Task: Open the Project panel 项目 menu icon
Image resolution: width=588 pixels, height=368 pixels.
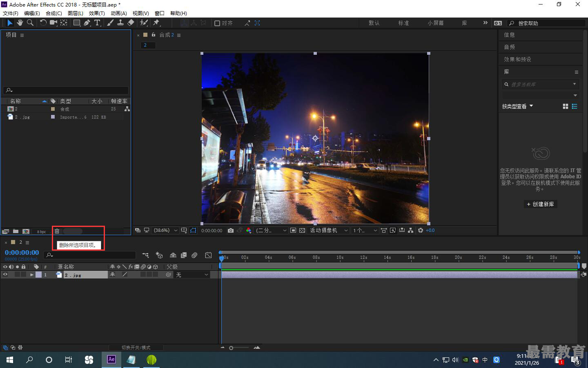Action: pyautogui.click(x=22, y=35)
